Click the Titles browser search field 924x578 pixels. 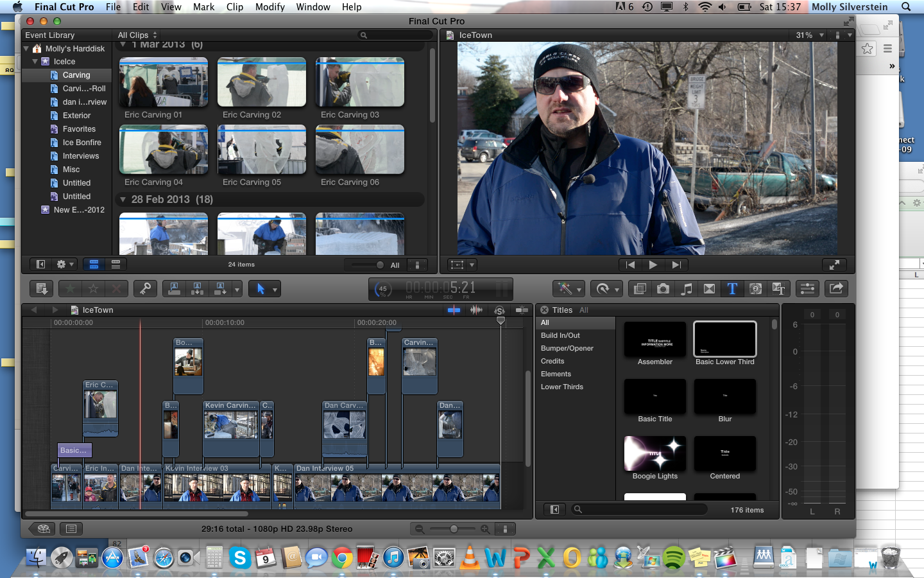click(x=639, y=509)
